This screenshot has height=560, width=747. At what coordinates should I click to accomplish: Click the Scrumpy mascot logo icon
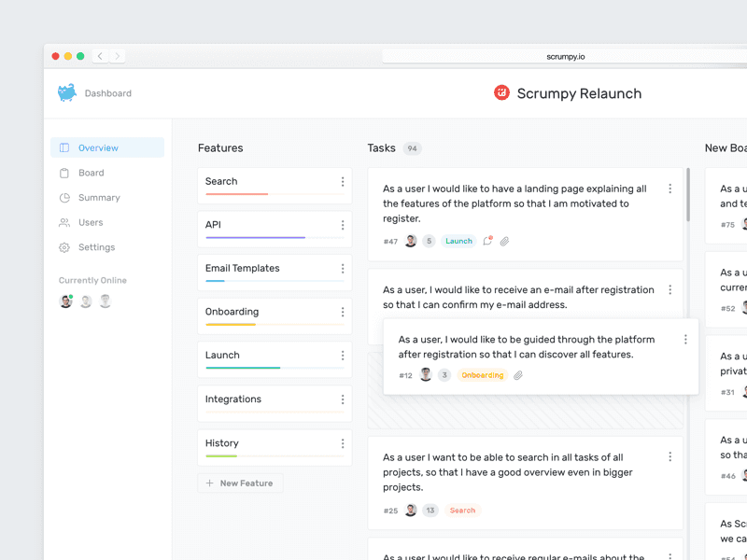(x=65, y=93)
